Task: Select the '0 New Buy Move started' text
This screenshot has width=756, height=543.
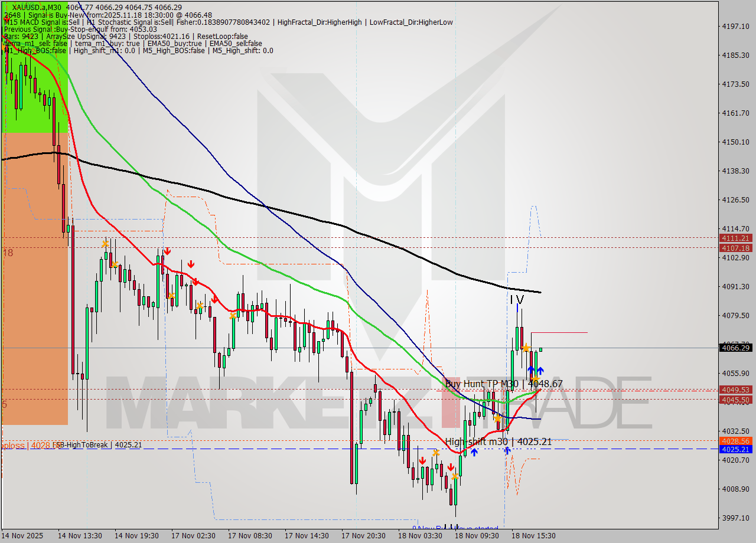Action: point(455,529)
